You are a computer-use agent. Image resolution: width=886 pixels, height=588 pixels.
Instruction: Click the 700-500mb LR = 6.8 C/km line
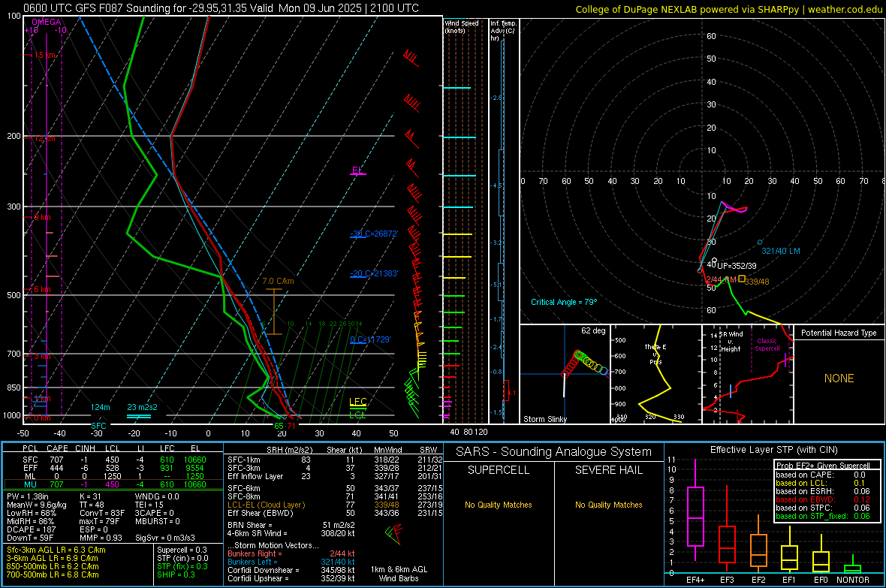(53, 574)
